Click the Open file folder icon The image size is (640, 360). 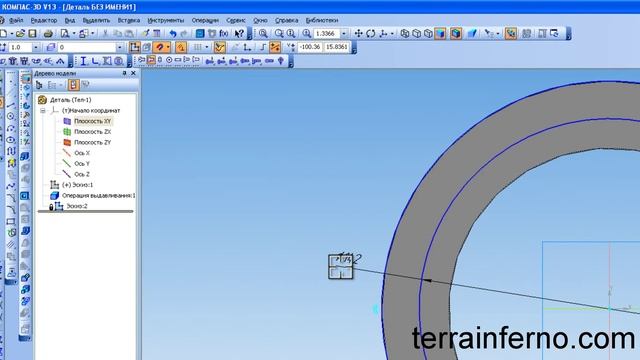20,33
